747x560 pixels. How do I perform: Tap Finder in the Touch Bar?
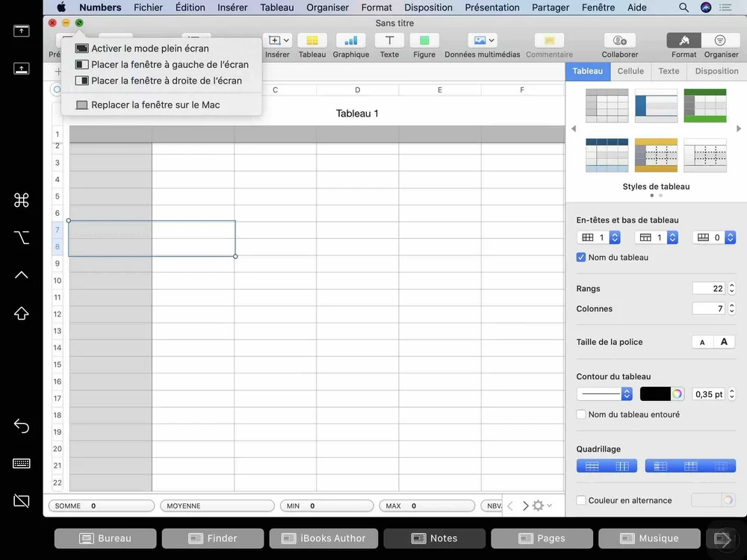pyautogui.click(x=213, y=538)
